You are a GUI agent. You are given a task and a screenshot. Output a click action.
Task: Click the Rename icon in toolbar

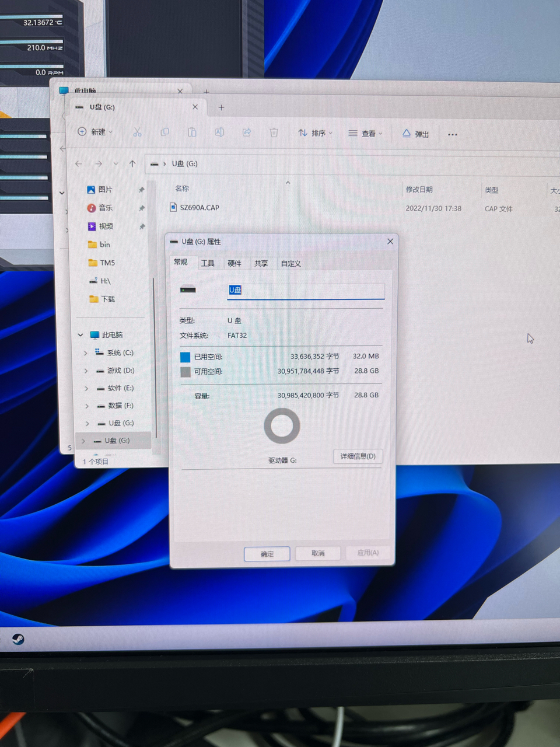tap(219, 132)
